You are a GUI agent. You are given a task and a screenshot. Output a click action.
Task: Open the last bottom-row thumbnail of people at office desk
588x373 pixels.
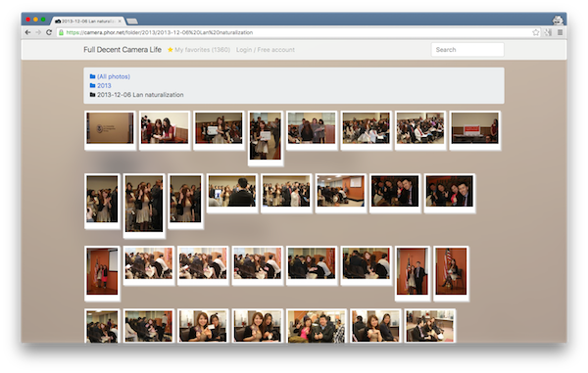click(x=430, y=325)
